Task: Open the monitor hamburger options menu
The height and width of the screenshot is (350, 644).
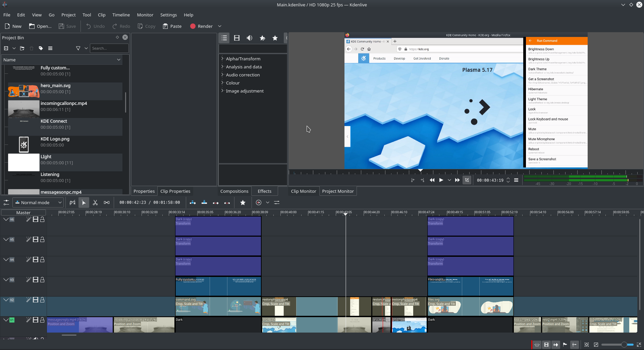Action: (x=516, y=180)
